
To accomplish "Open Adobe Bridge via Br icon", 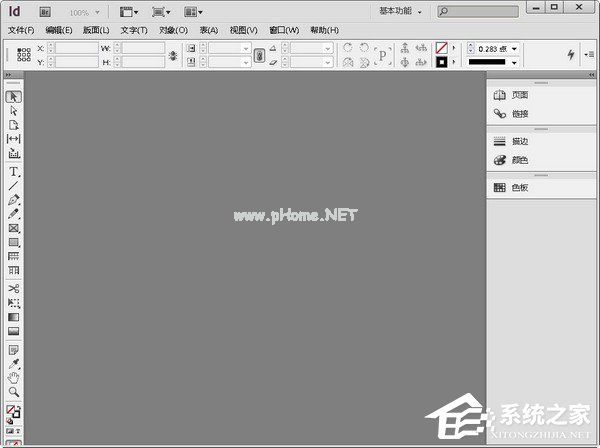I will [45, 12].
